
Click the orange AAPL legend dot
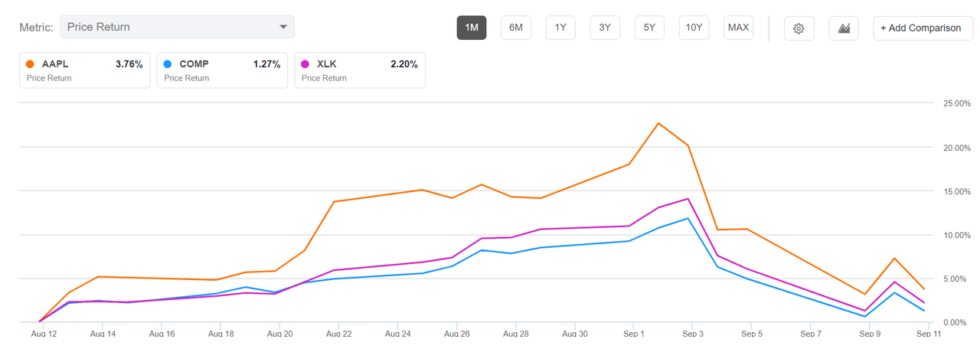29,64
